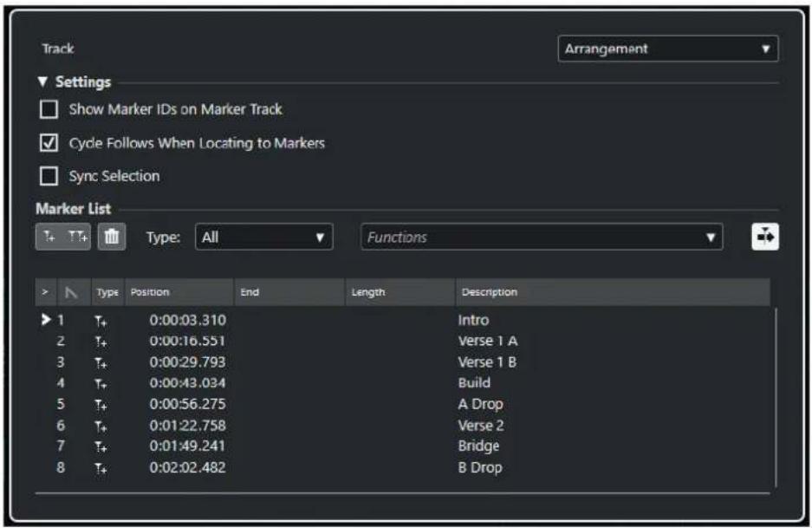Click marker ID number 8
This screenshot has height=528, width=812.
coord(61,467)
